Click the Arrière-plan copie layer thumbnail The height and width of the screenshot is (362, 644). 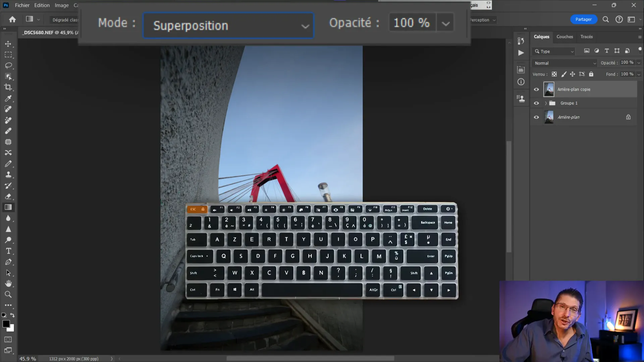(549, 89)
